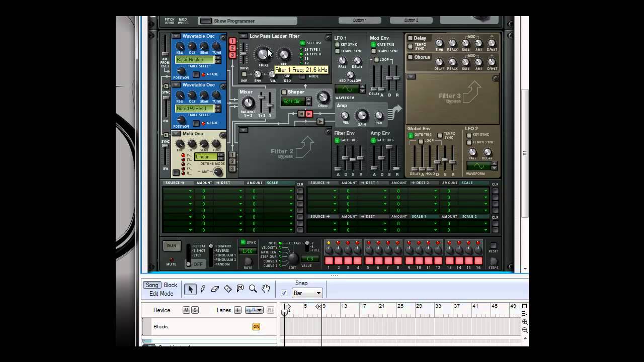Image resolution: width=644 pixels, height=362 pixels.
Task: Add a lane with the plus icon
Action: (237, 310)
